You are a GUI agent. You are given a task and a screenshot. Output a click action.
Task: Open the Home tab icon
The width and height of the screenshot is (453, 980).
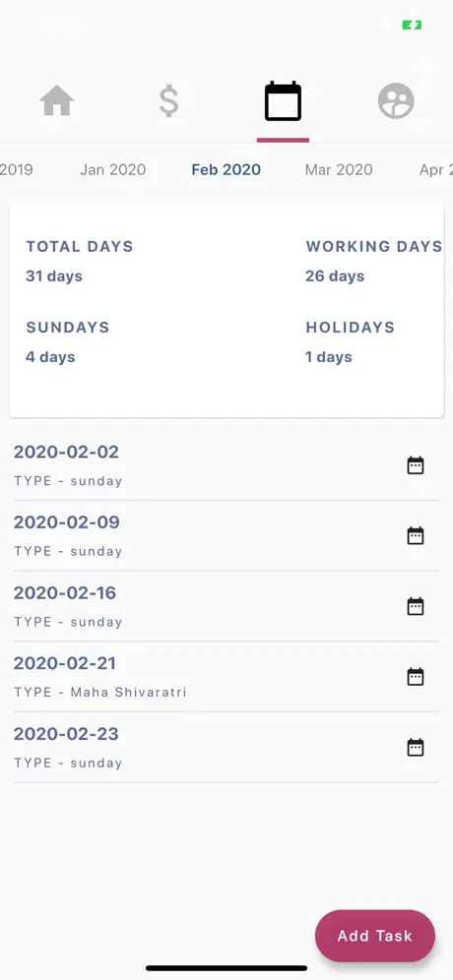click(x=57, y=100)
